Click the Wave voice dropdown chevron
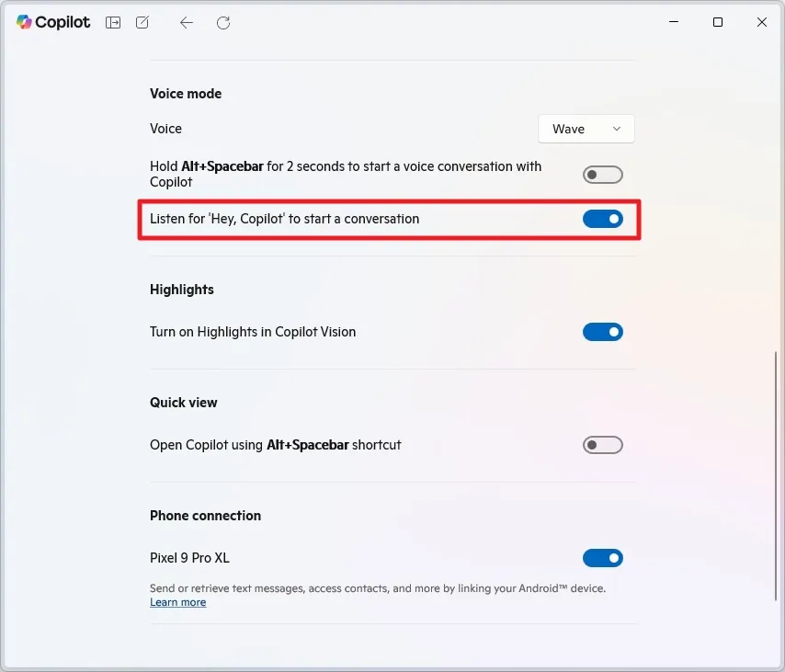The height and width of the screenshot is (672, 785). click(616, 129)
